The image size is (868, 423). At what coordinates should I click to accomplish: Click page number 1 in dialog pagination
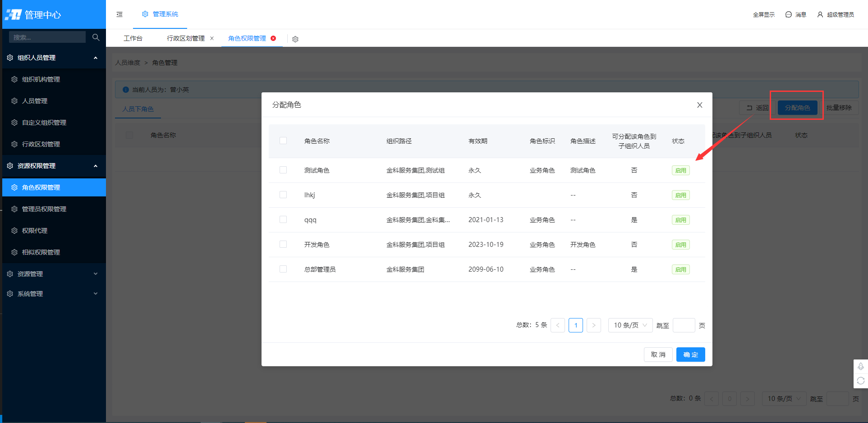tap(576, 325)
